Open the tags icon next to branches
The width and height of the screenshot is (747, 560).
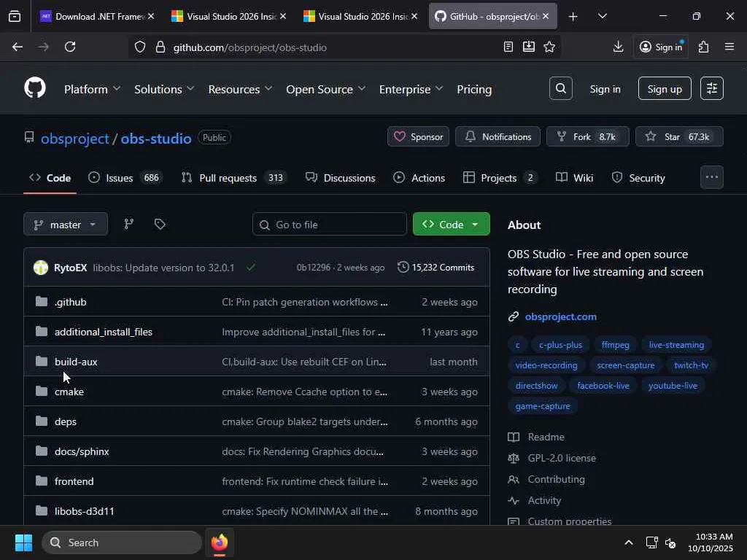click(x=160, y=224)
